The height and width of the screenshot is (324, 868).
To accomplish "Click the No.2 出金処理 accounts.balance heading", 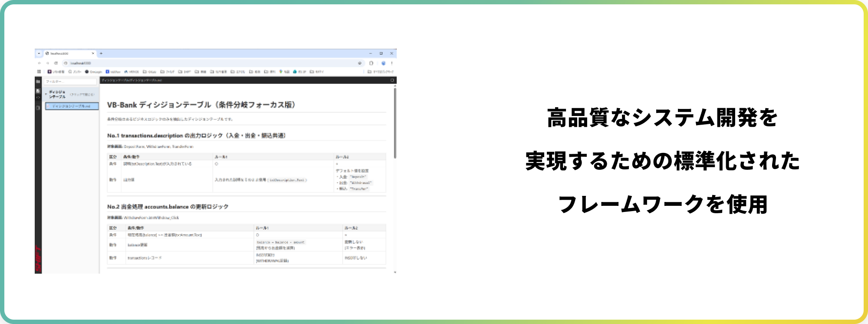I will [x=168, y=207].
